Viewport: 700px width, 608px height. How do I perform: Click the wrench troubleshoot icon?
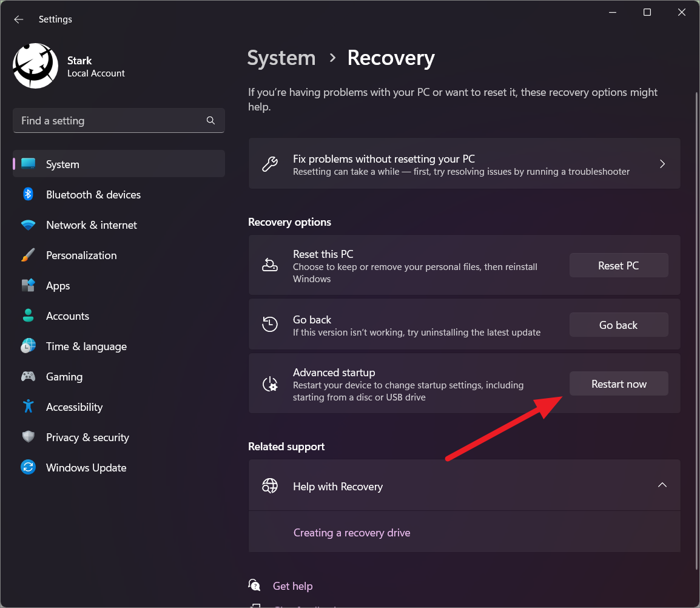pyautogui.click(x=270, y=164)
